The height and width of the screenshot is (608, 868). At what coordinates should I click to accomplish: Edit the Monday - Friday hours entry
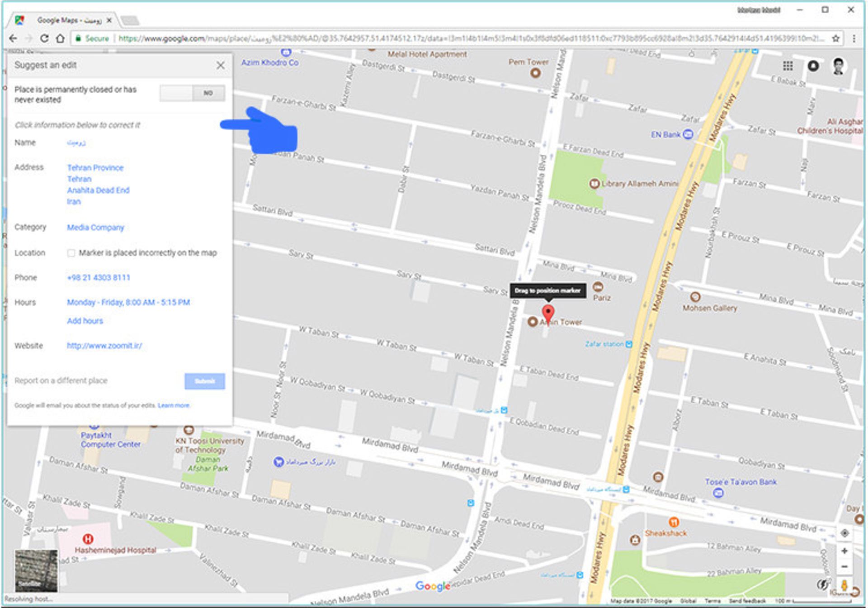click(128, 302)
